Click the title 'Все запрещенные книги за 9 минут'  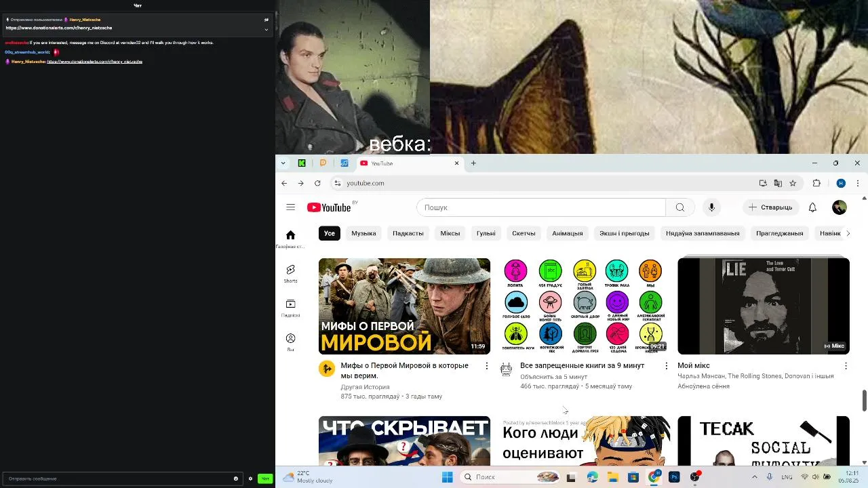click(582, 365)
